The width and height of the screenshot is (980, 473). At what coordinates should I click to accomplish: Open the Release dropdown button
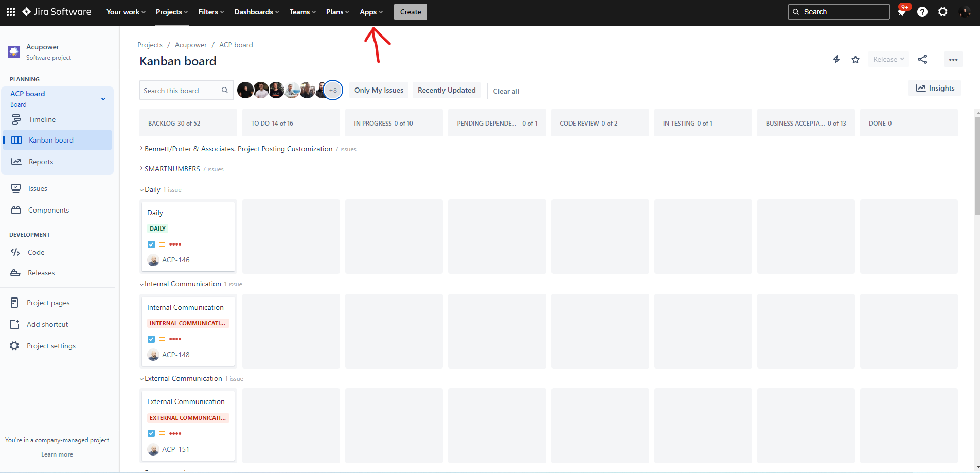888,59
